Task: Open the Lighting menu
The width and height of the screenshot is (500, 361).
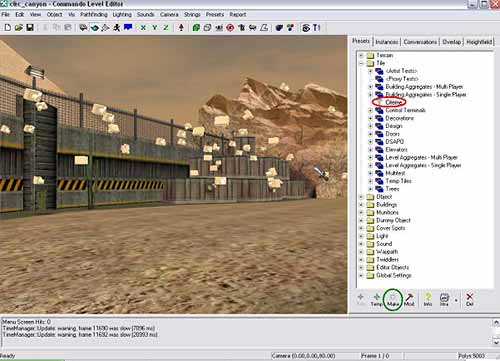Action: (122, 15)
